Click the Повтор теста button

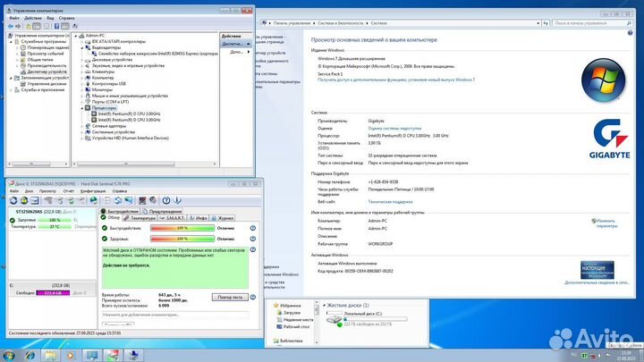coord(230,297)
